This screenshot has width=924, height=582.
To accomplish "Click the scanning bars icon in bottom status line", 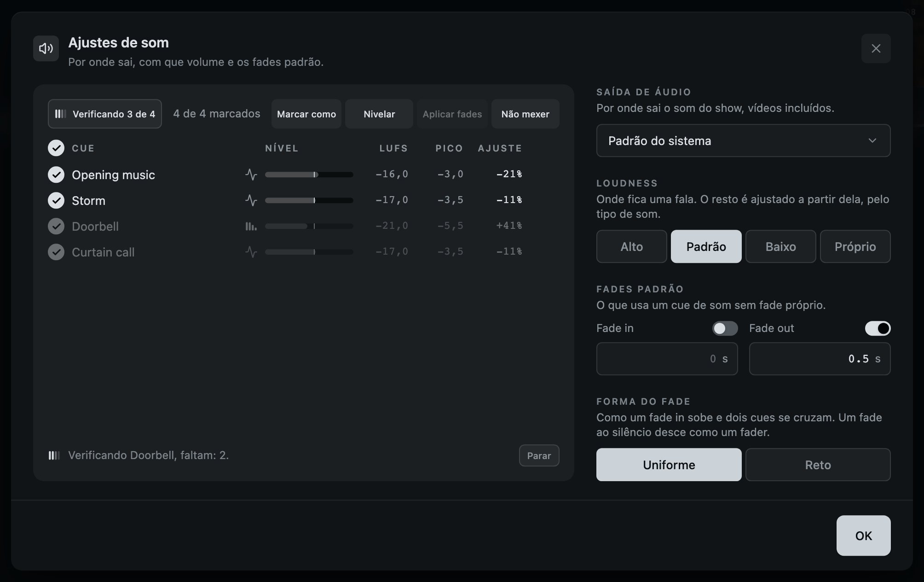I will (x=54, y=455).
